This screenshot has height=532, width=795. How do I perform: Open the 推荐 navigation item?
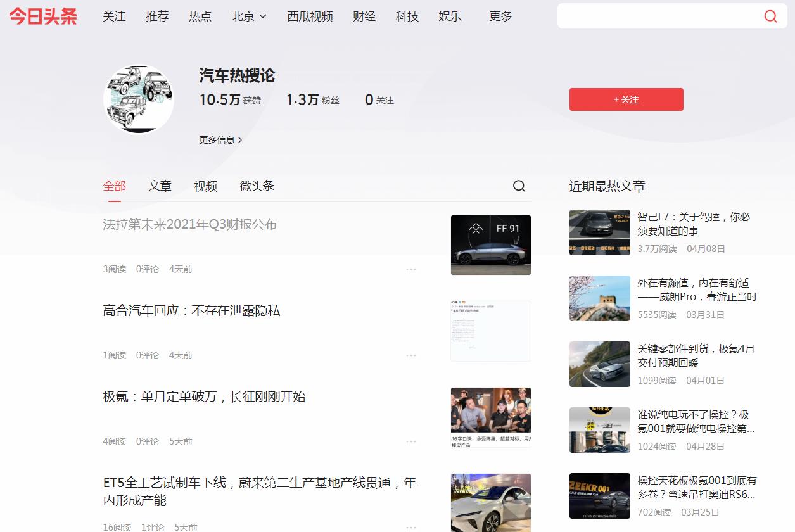click(x=157, y=16)
